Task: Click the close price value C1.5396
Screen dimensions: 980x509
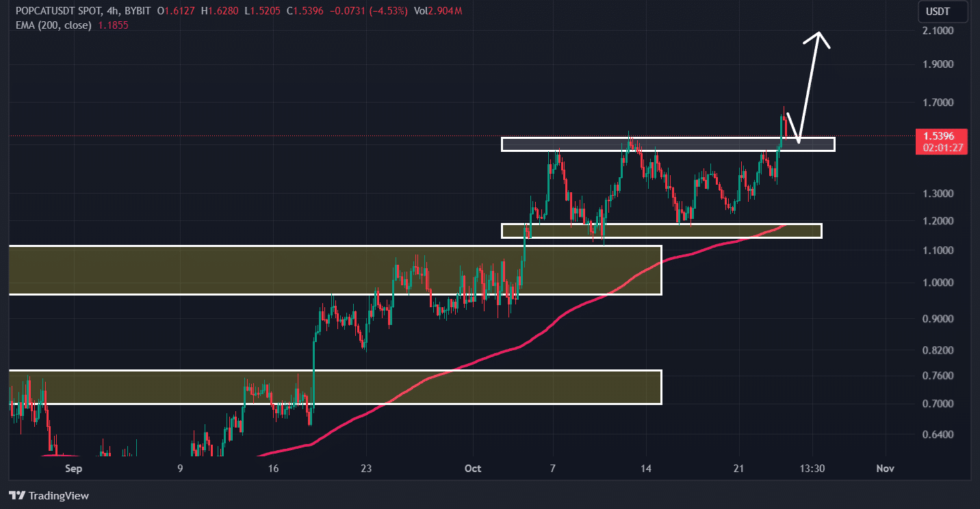Action: point(305,12)
